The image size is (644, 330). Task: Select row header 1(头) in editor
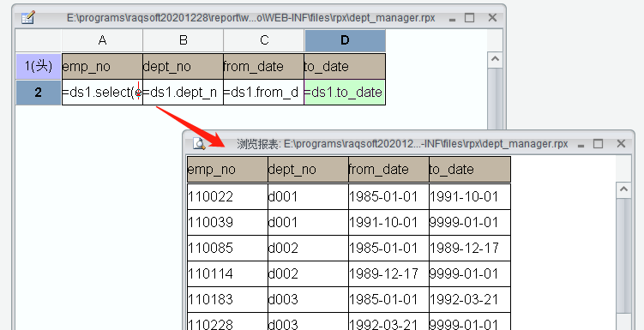tap(39, 67)
